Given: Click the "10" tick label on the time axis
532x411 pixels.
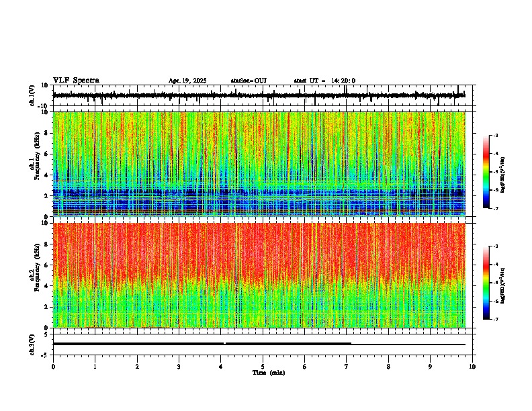Looking at the screenshot, I should (472, 367).
